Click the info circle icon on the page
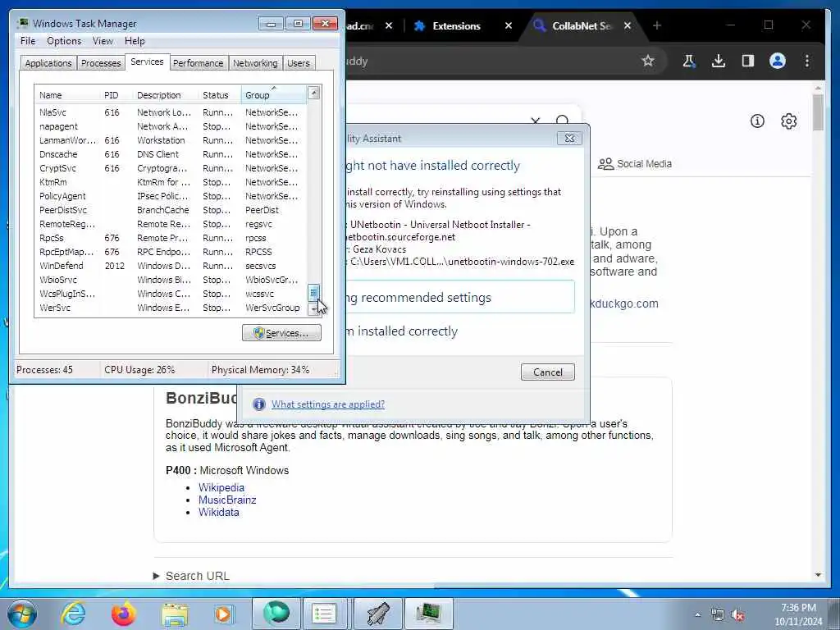 pos(757,121)
